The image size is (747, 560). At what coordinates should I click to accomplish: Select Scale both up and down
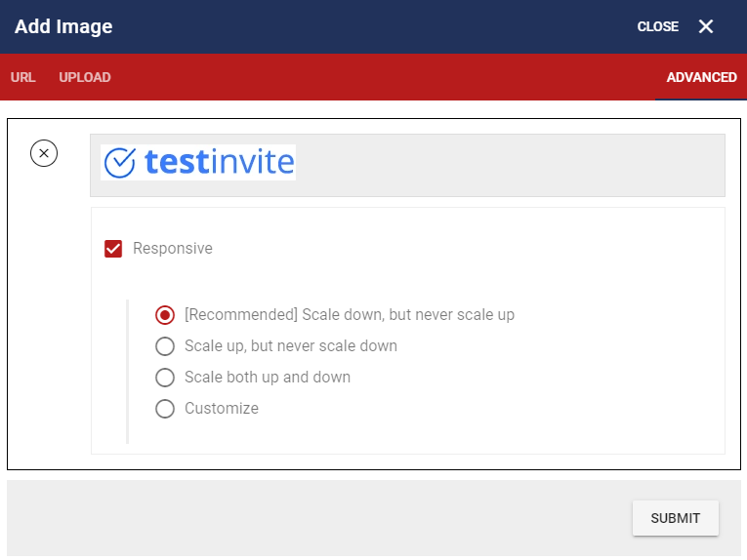[x=165, y=378]
